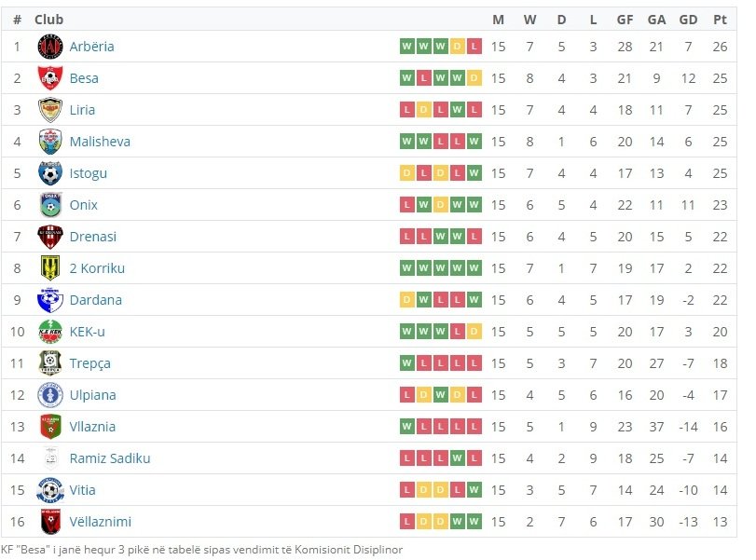Click the Vllaznia team badge
The height and width of the screenshot is (560, 756).
pyautogui.click(x=49, y=427)
